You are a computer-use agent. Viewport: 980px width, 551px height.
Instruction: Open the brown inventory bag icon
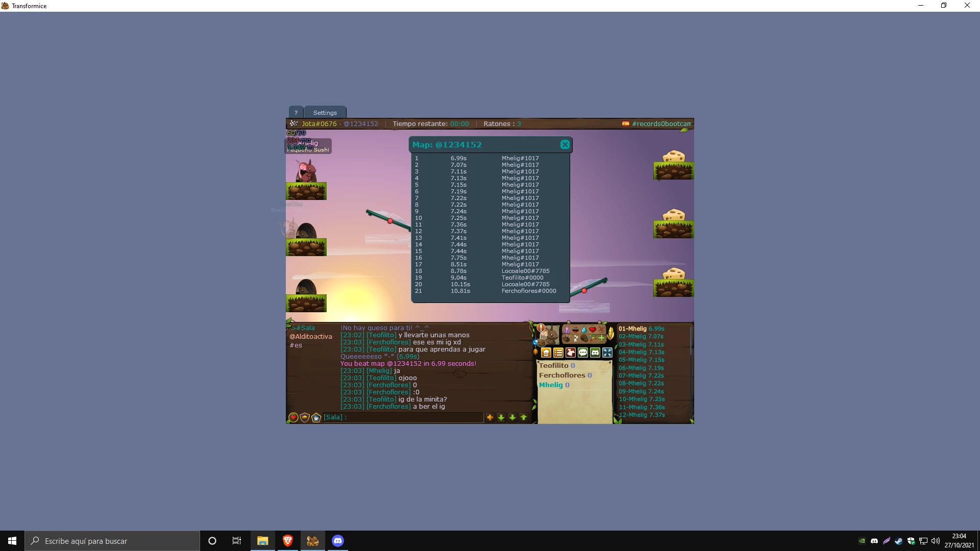pyautogui.click(x=541, y=343)
